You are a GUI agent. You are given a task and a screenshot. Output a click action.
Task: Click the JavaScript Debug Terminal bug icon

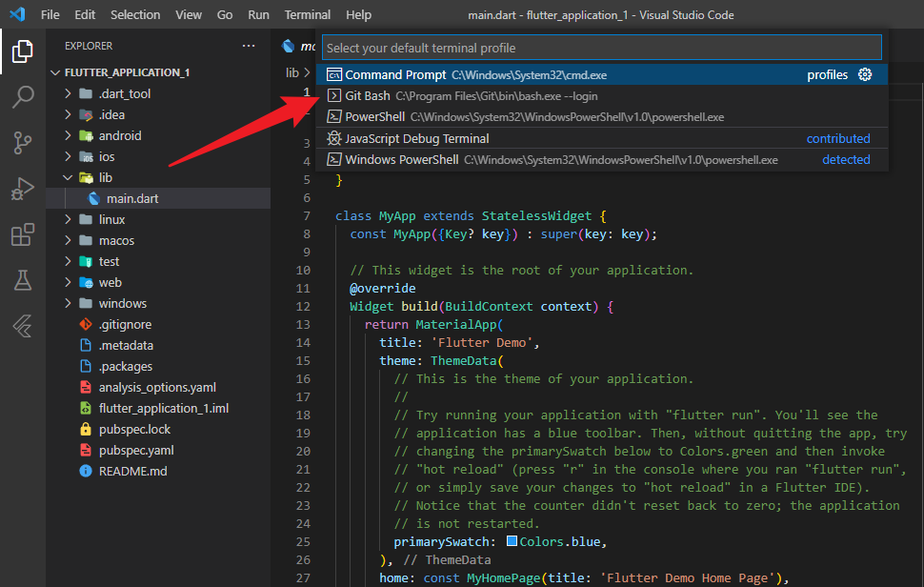pos(334,138)
